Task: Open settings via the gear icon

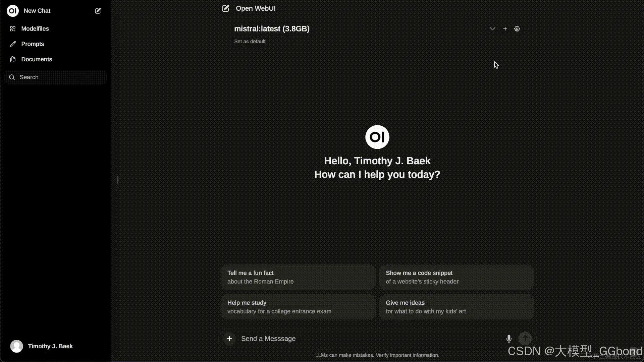Action: point(517,29)
